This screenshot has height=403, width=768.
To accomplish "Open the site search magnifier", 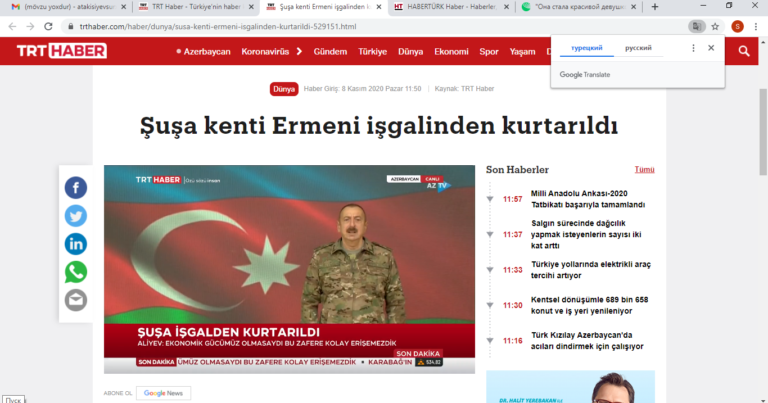I will click(x=744, y=51).
